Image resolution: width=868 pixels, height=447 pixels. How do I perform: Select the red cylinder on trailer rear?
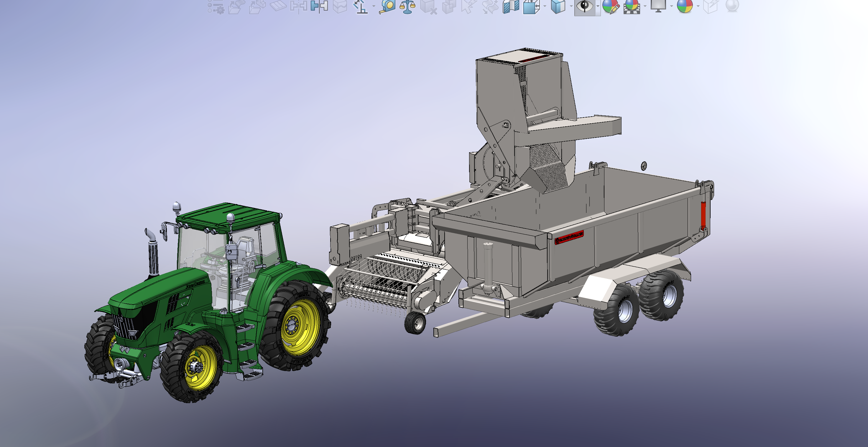point(703,214)
